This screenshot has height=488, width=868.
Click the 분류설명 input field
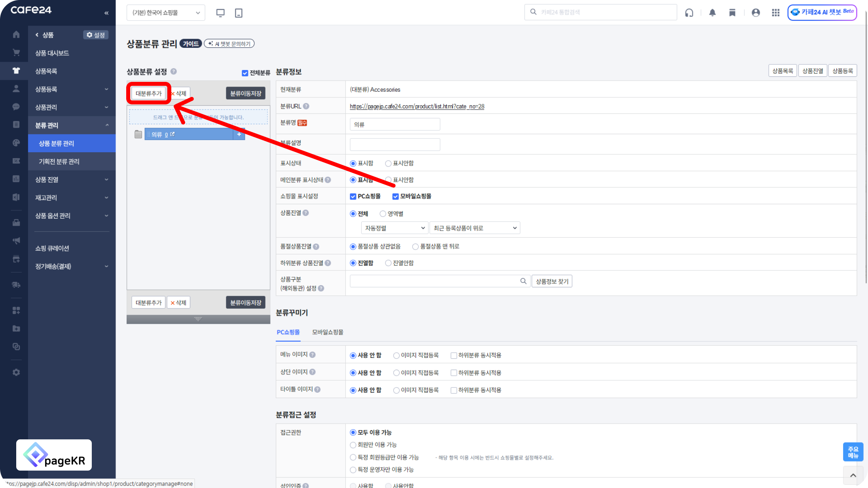[x=394, y=144]
